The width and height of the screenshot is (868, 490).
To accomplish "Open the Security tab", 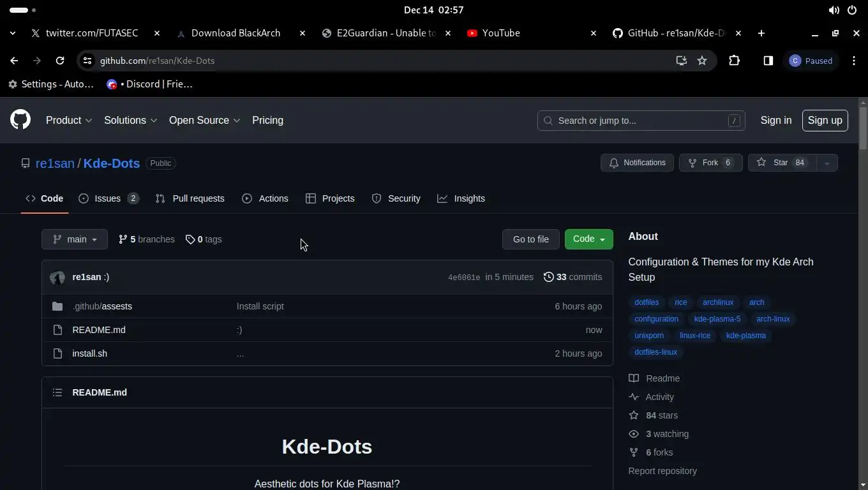I will tap(396, 198).
